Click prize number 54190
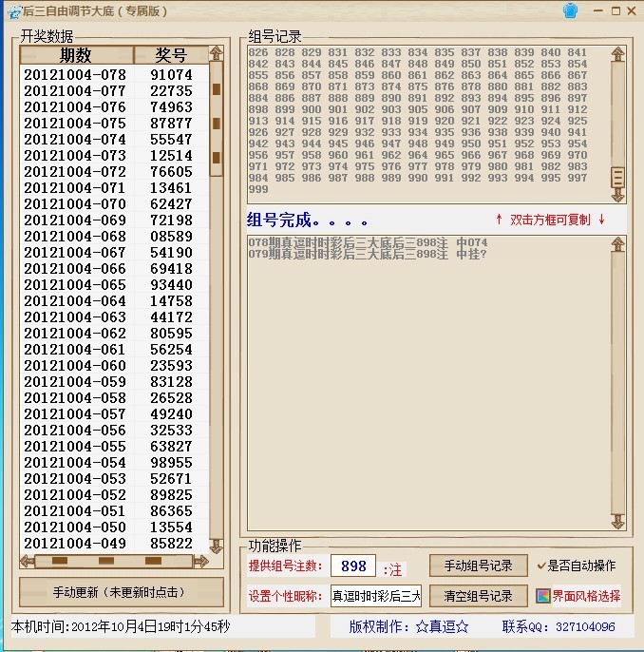Viewport: 644px width, 652px height. point(171,253)
